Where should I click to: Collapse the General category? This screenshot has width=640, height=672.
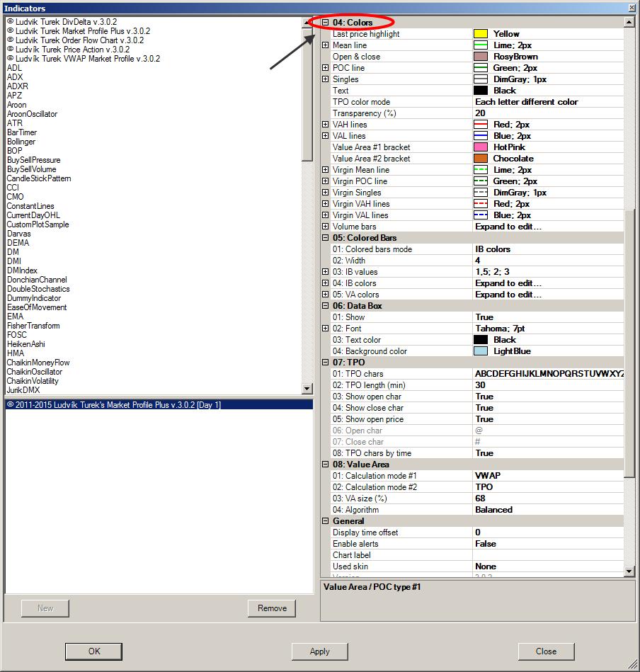coord(325,520)
